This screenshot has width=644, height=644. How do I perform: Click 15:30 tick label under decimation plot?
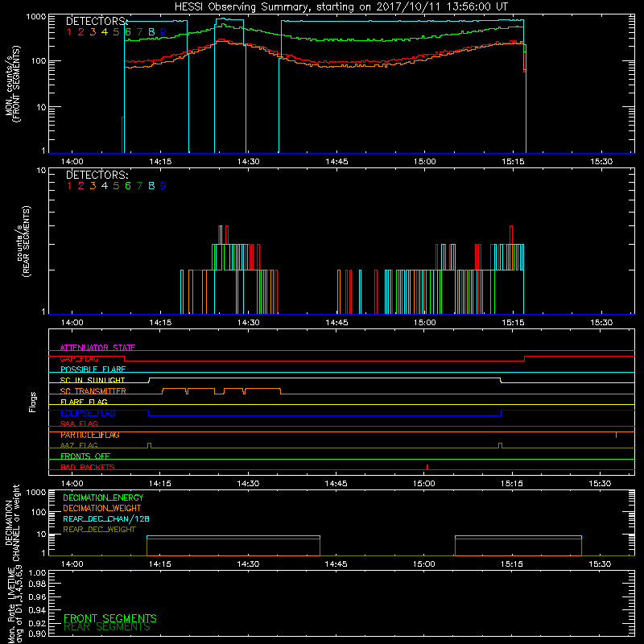pyautogui.click(x=600, y=564)
